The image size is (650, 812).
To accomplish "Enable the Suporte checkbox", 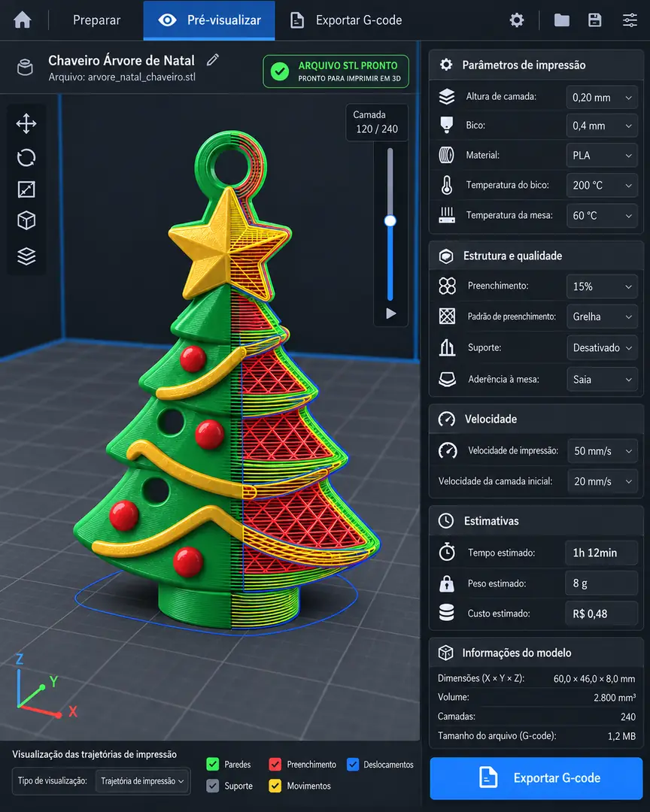I will [x=212, y=786].
